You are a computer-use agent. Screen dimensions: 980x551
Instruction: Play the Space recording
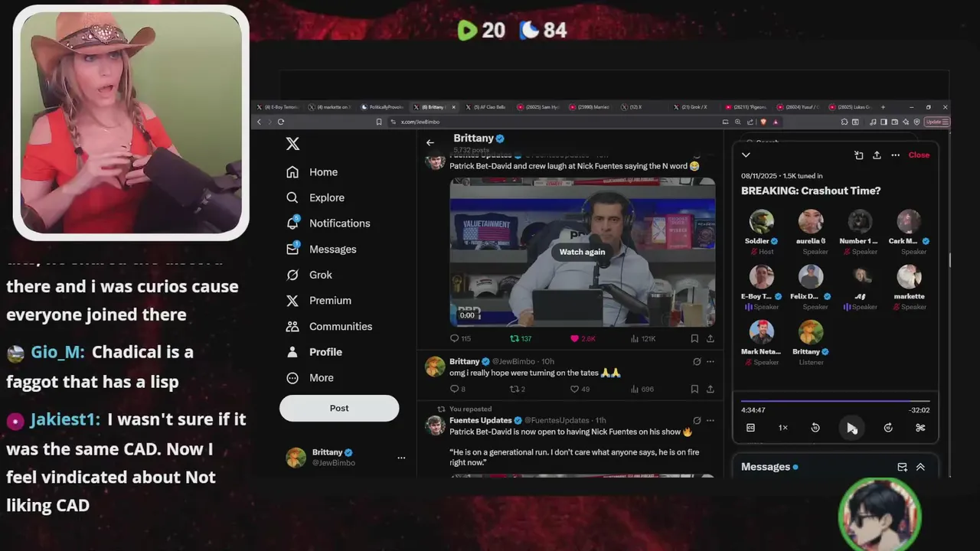851,428
